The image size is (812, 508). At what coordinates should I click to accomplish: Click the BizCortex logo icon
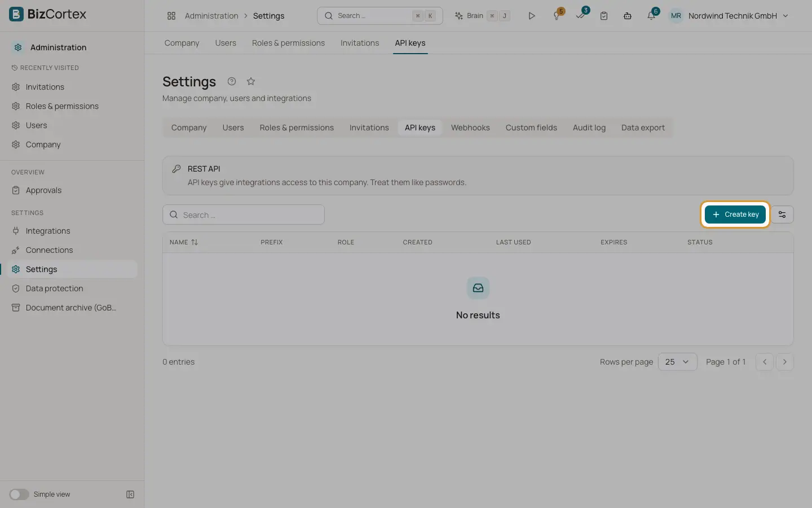click(16, 14)
